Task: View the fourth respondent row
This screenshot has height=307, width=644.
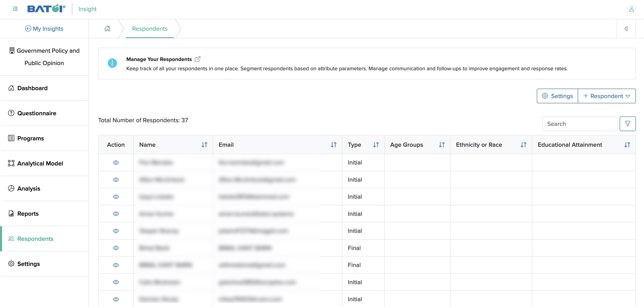Action: coord(116,214)
